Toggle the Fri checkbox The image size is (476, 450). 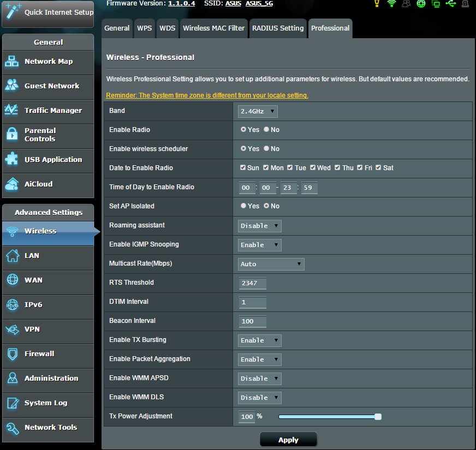[360, 167]
